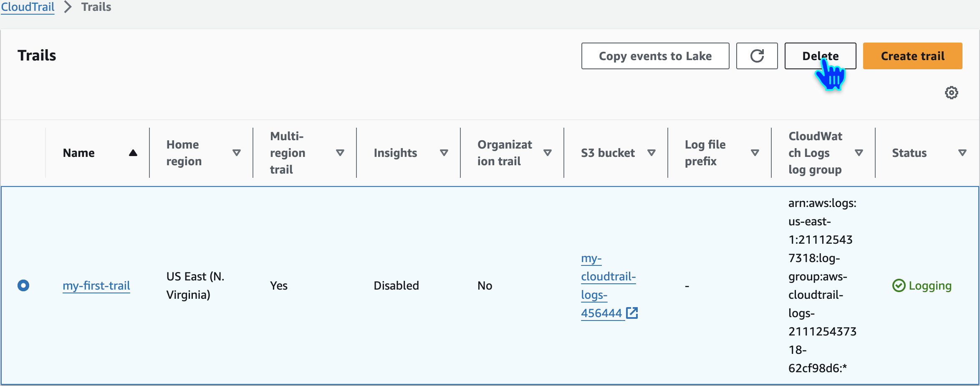Click external link icon beside S3 bucket name

click(632, 313)
